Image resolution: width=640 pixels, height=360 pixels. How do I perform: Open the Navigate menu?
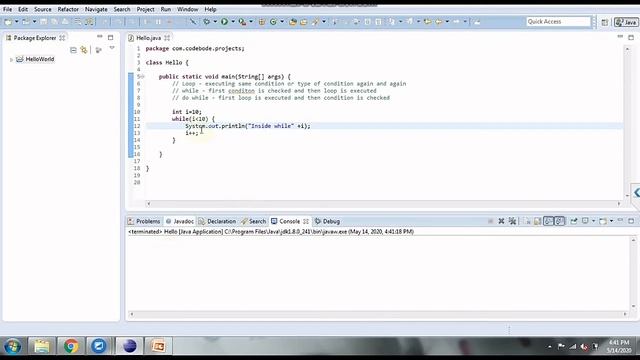tap(96, 9)
